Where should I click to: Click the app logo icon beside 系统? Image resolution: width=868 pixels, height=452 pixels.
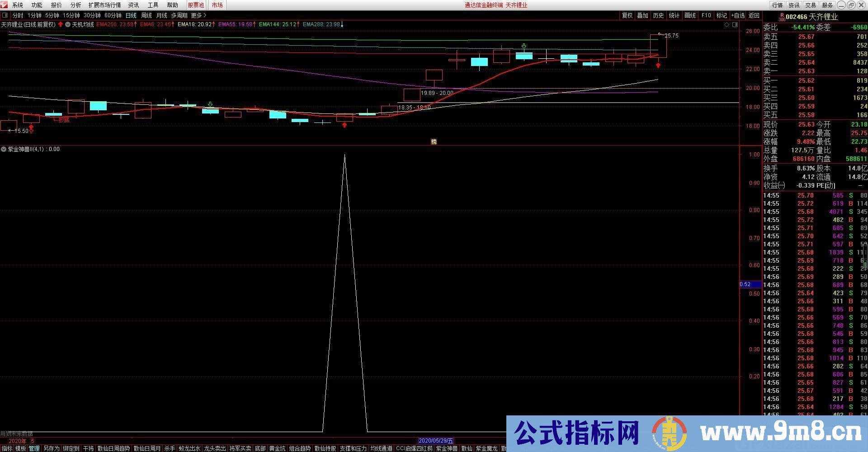coord(4,5)
